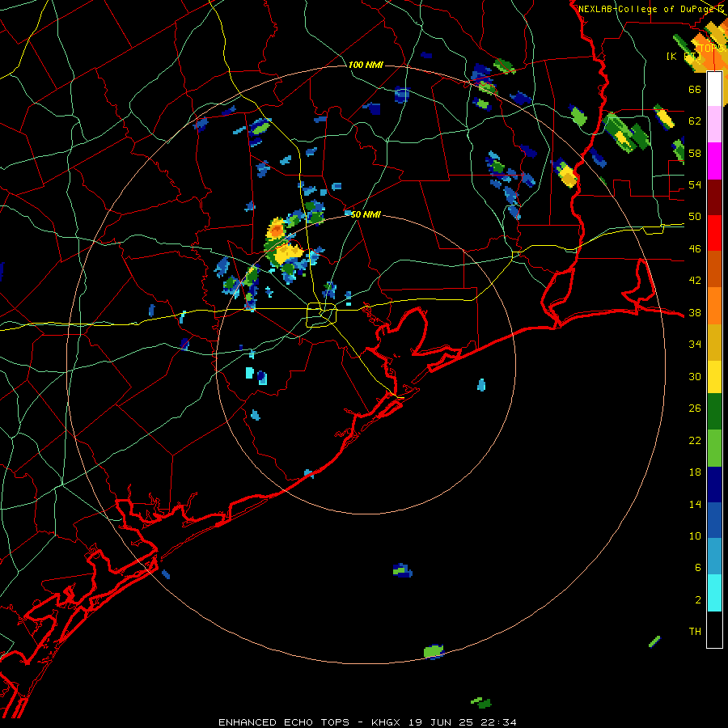Pick the black TH swatch at scale bottom
728x728 pixels.
click(714, 629)
